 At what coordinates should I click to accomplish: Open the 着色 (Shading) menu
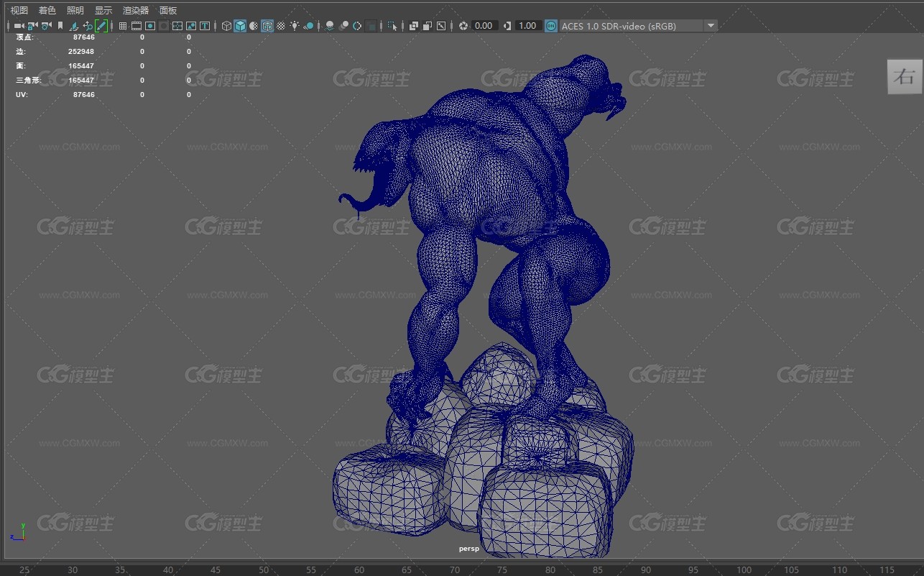tap(47, 10)
